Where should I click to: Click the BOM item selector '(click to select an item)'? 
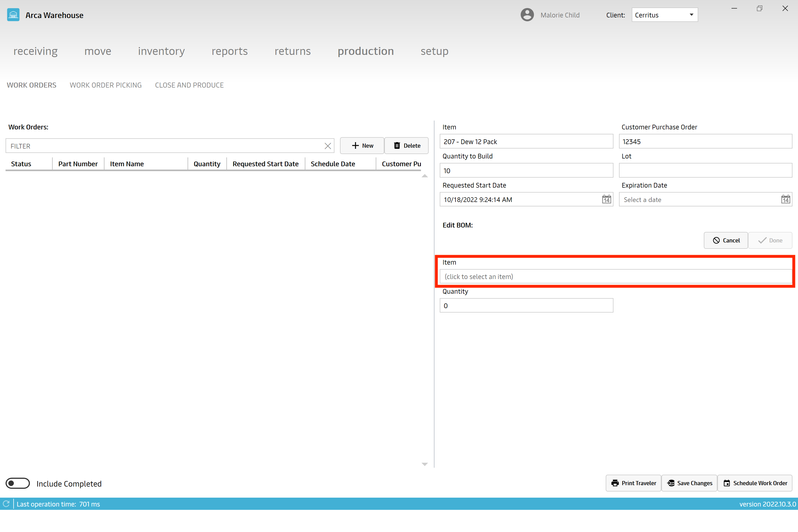616,277
